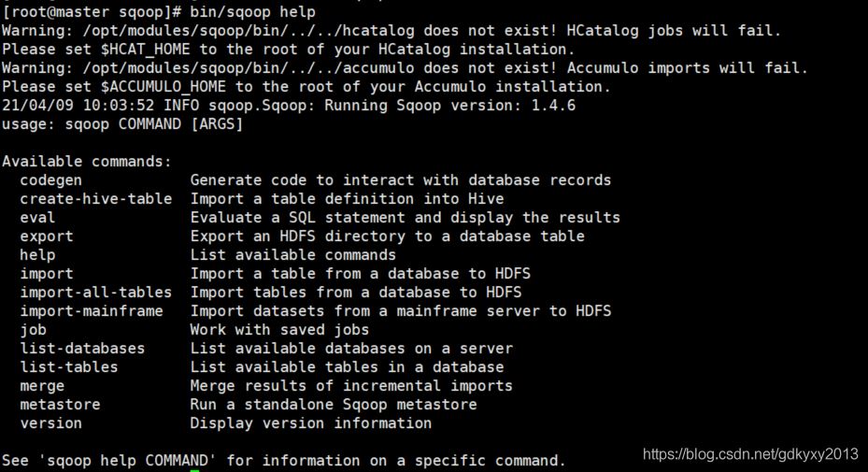Click the codegen command name

[50, 180]
